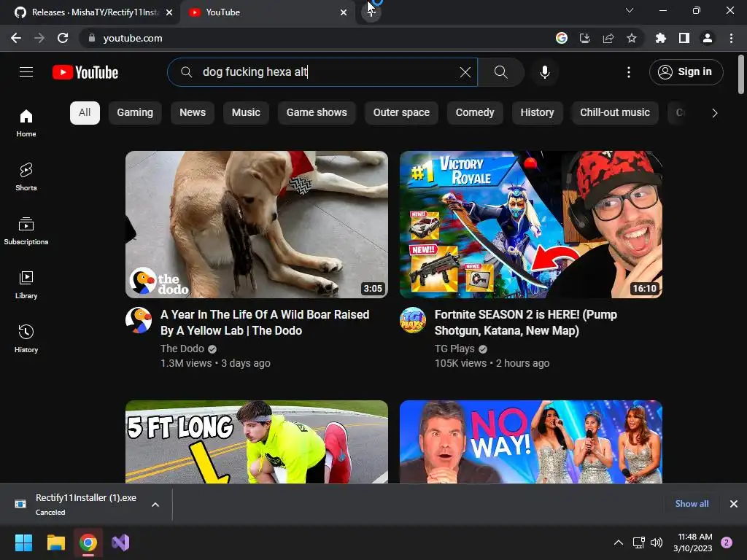Open volume control in system tray
The image size is (747, 560).
coord(657,542)
